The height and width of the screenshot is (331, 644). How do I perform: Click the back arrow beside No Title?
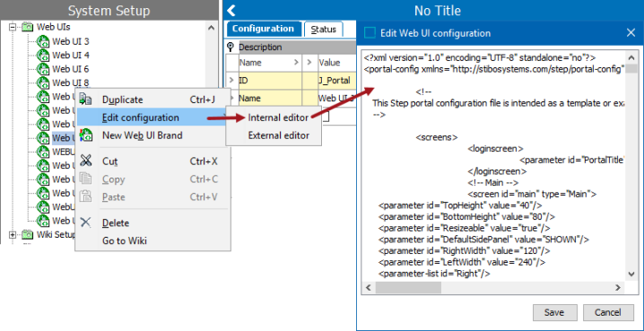(x=231, y=10)
